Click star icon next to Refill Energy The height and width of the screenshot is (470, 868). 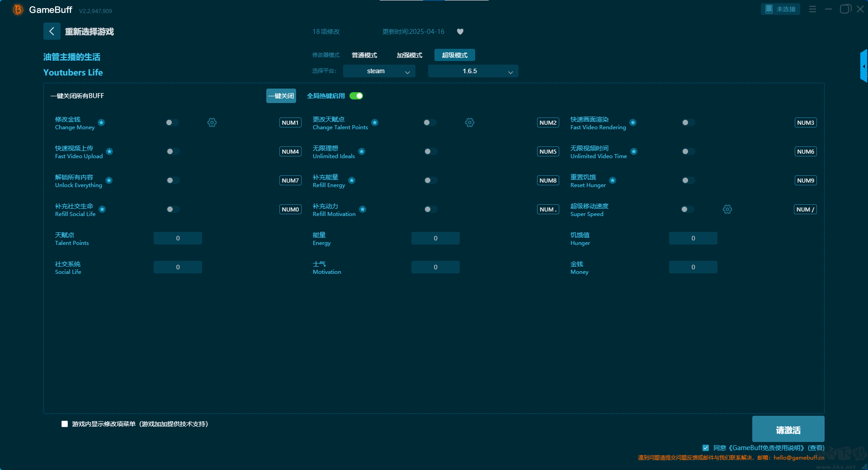[x=352, y=180]
